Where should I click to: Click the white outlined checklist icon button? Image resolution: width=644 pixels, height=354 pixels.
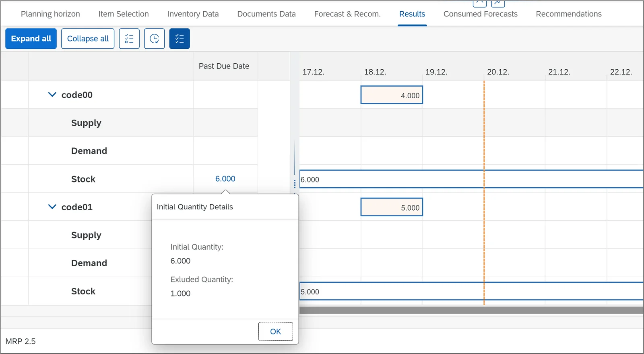point(129,39)
